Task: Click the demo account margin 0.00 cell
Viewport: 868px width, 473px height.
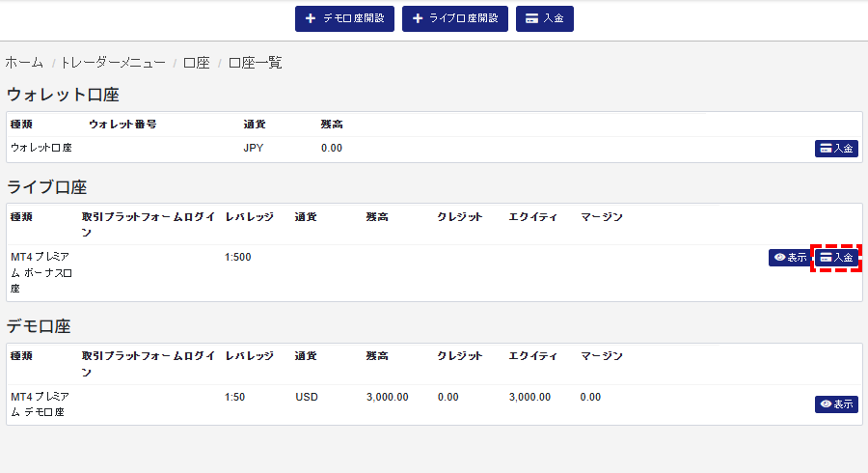Action: click(x=590, y=397)
